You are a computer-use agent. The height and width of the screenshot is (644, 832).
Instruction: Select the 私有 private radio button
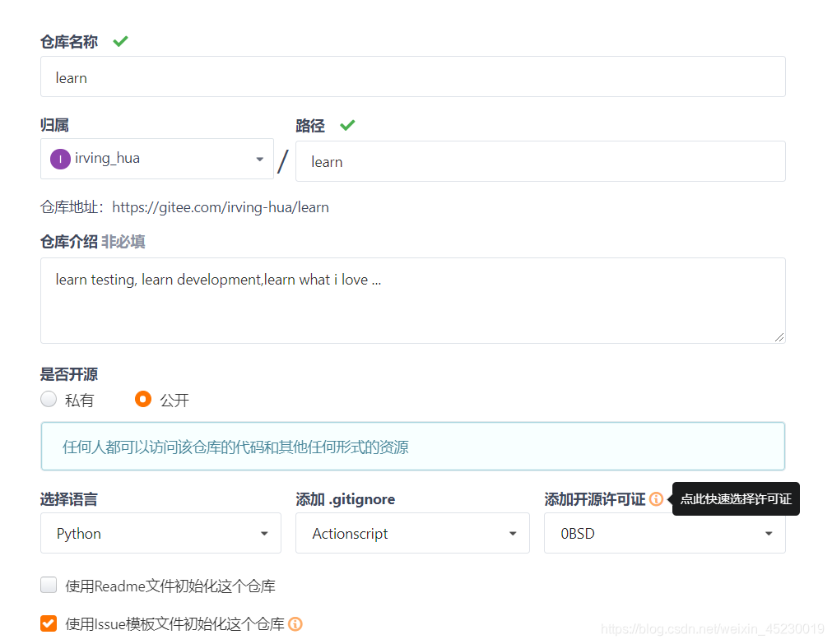[x=49, y=399]
